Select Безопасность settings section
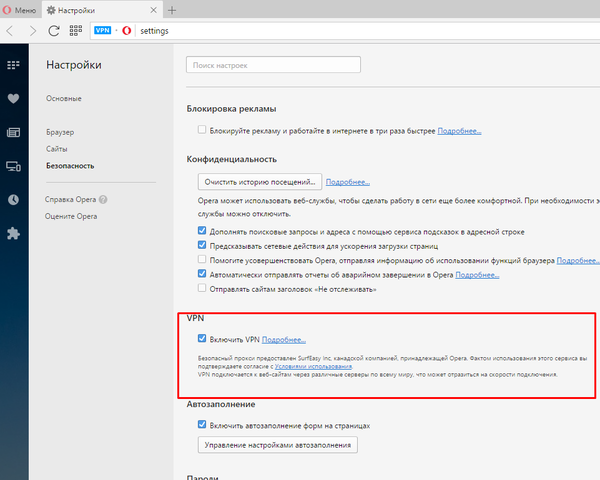Viewport: 600px width, 480px height. [70, 166]
